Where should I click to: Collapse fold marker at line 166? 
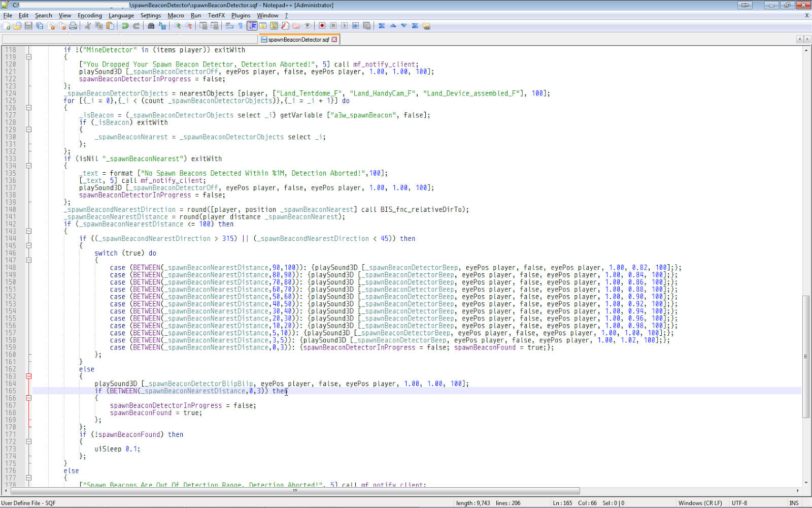(x=29, y=398)
